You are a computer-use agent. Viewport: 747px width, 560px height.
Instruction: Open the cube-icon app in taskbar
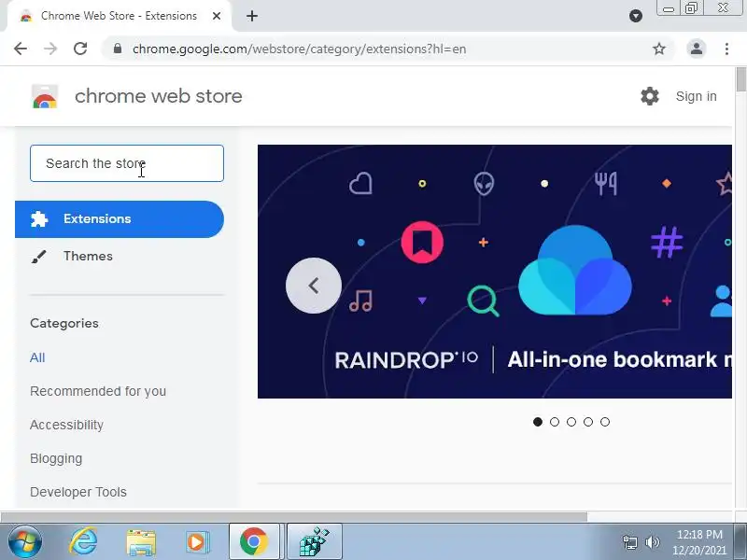[x=315, y=542]
